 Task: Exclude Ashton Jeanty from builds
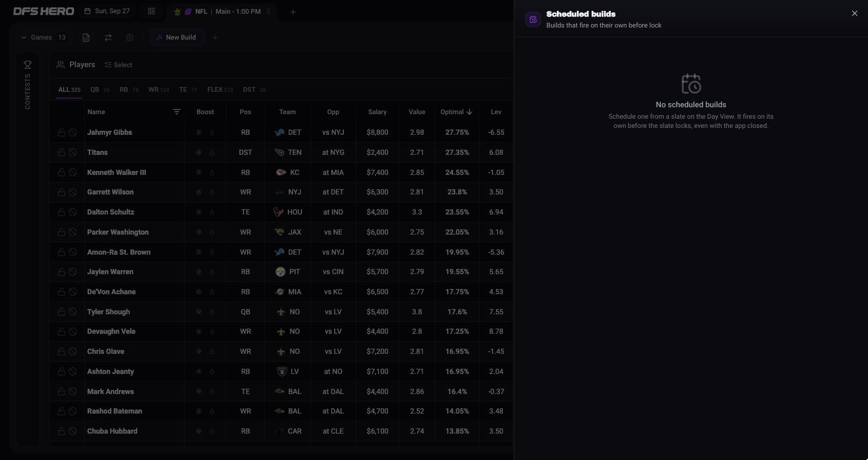[x=73, y=372]
